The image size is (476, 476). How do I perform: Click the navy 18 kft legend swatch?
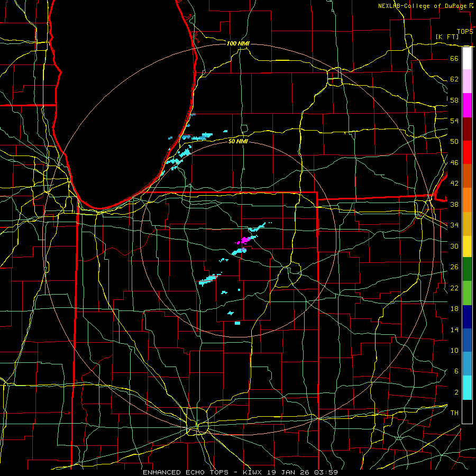coord(467,317)
